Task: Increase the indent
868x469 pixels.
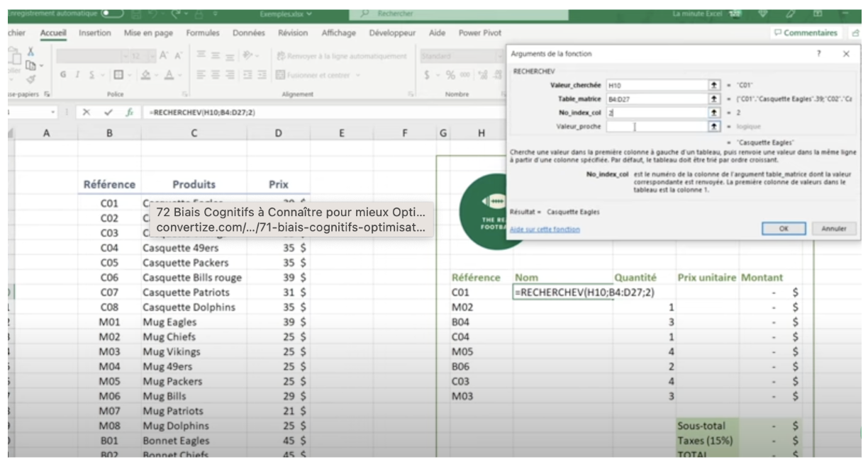Action: 262,75
